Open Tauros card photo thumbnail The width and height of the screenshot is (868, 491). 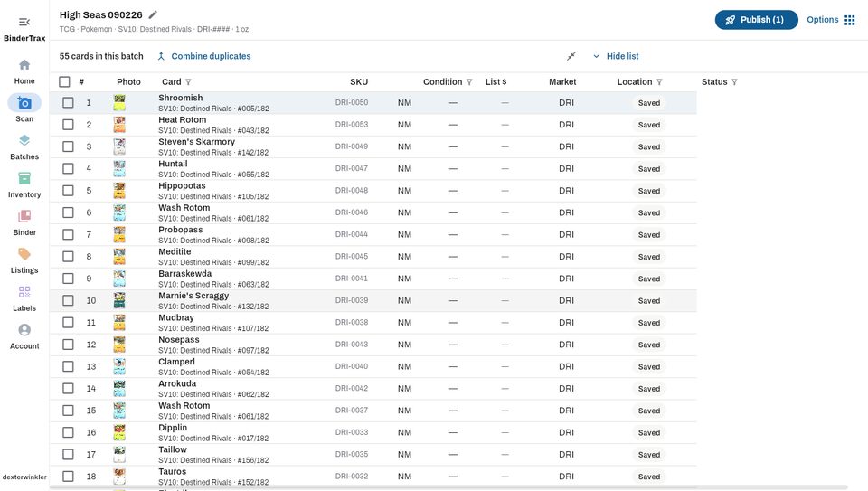(119, 476)
